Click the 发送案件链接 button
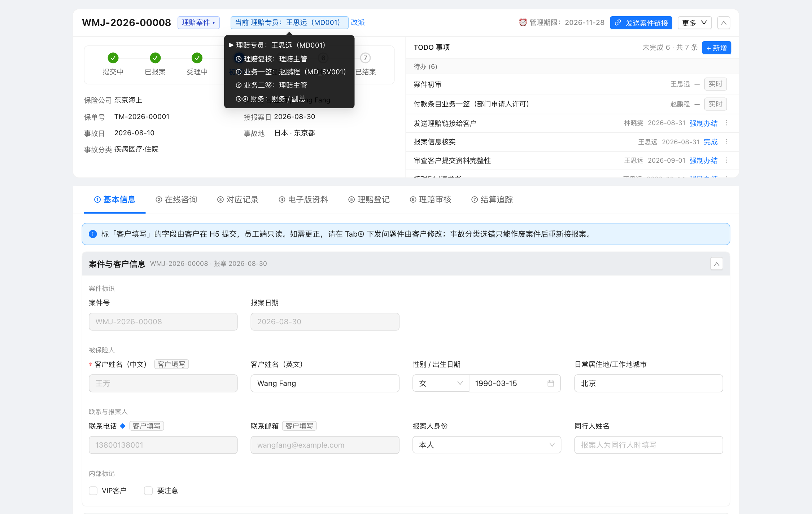812x514 pixels. 641,23
